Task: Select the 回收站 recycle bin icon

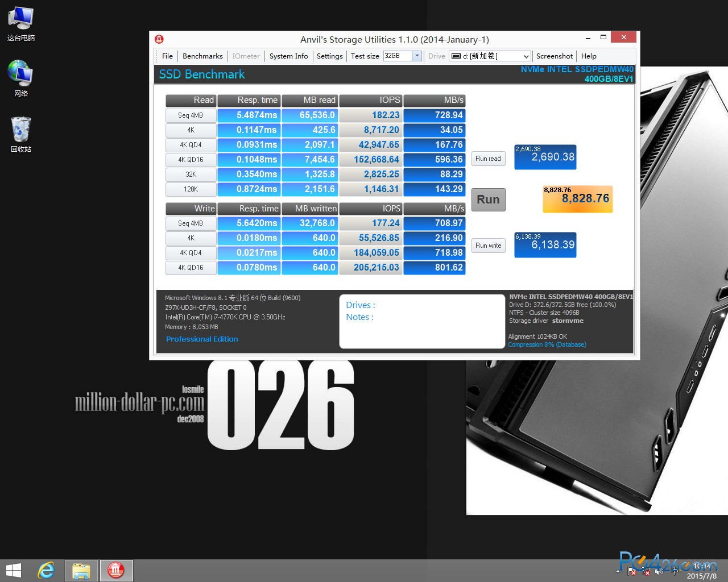Action: coord(21,134)
